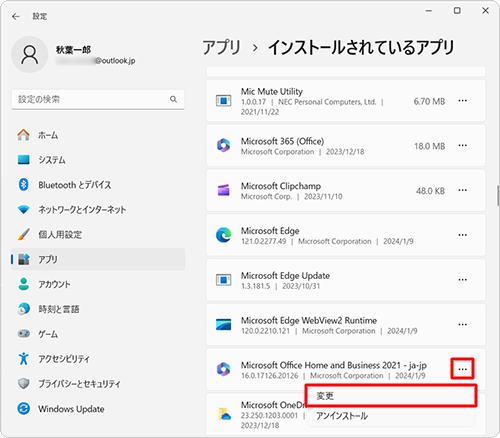Viewport: 500px width, 438px height.
Task: Click the Windows Update sync icon
Action: [23, 408]
